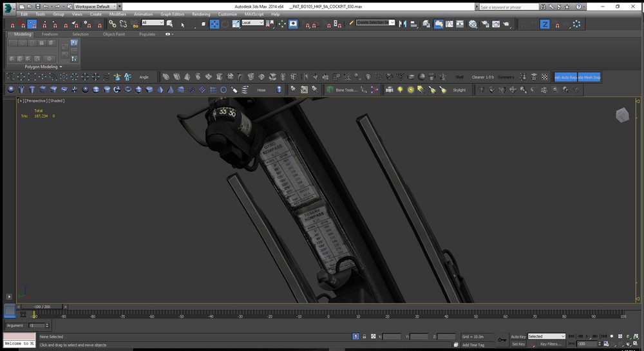Toggle Set Key mode

point(518,344)
